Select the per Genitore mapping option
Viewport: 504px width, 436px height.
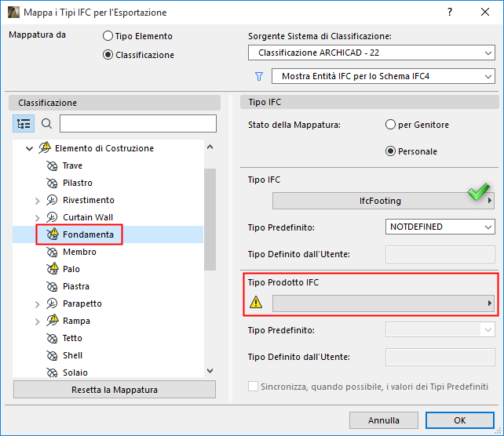[391, 125]
